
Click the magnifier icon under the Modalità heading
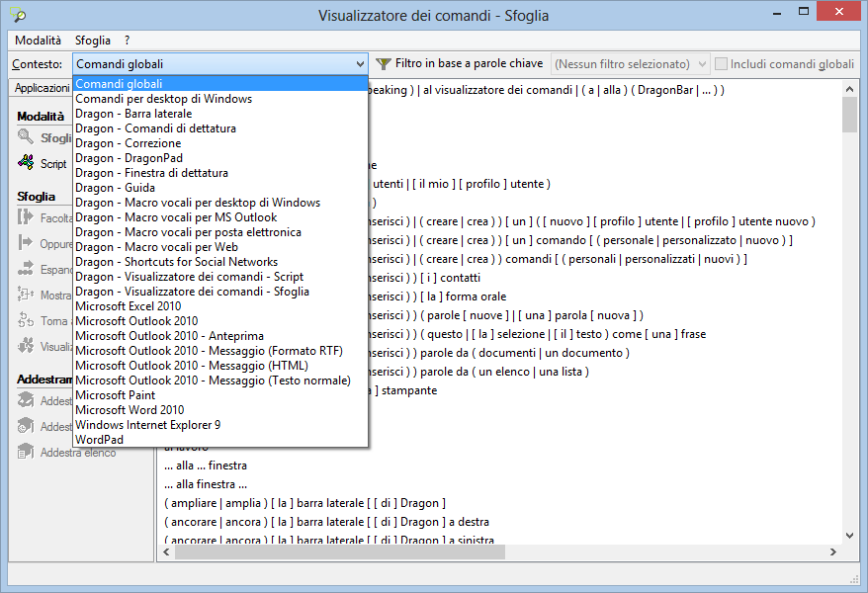[26, 136]
